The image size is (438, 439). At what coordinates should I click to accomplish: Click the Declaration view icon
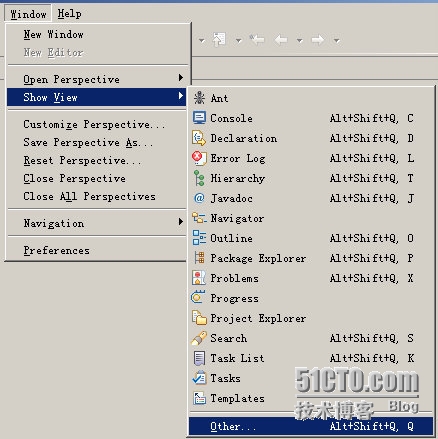199,138
